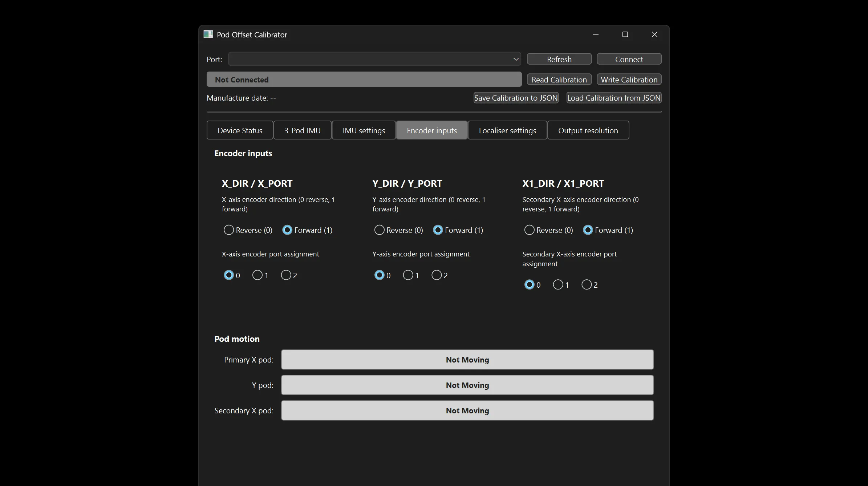Click the Manufacture date text
This screenshot has height=486, width=868.
[241, 98]
